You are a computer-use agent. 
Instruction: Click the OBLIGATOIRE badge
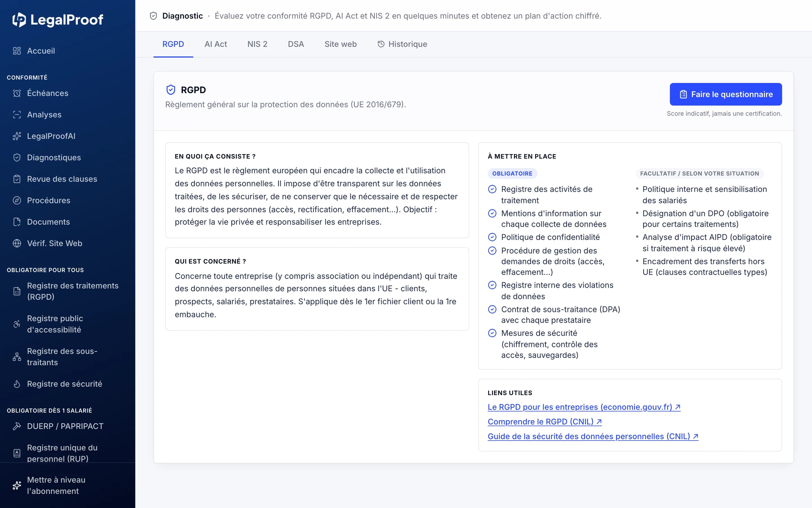512,174
